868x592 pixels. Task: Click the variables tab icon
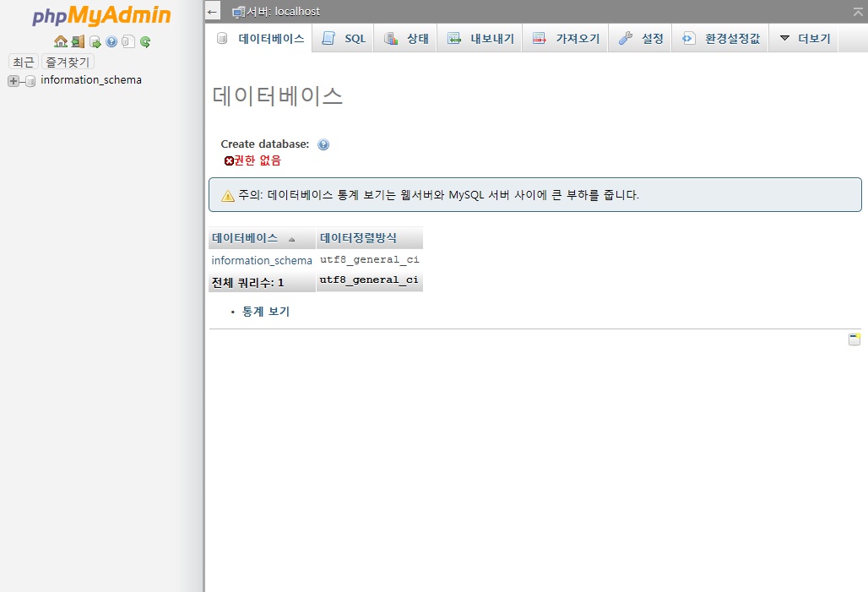[x=689, y=38]
